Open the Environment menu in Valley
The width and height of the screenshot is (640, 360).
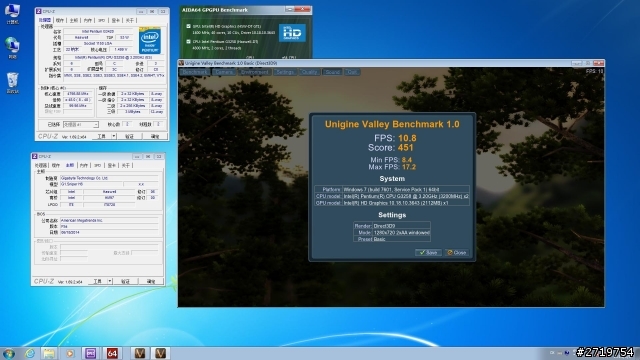[x=254, y=72]
